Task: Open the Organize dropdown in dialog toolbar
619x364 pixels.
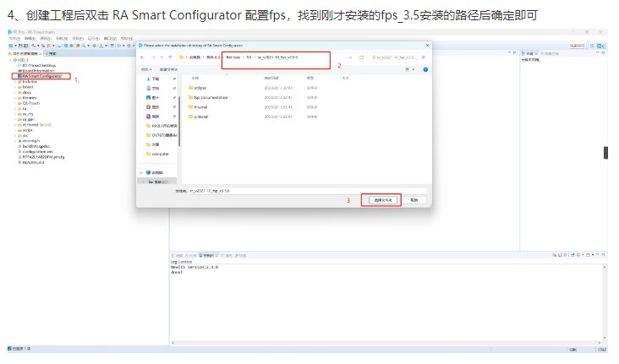Action: click(x=146, y=69)
